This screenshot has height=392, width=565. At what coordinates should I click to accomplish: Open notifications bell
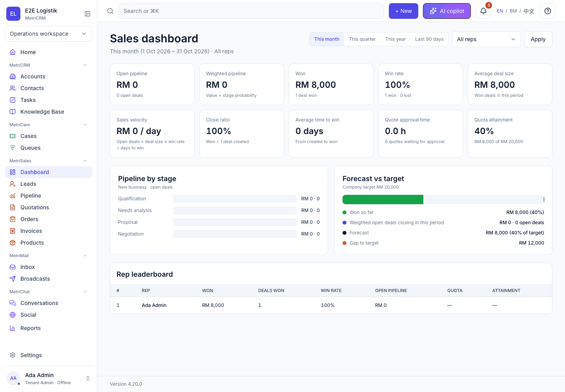pos(483,11)
